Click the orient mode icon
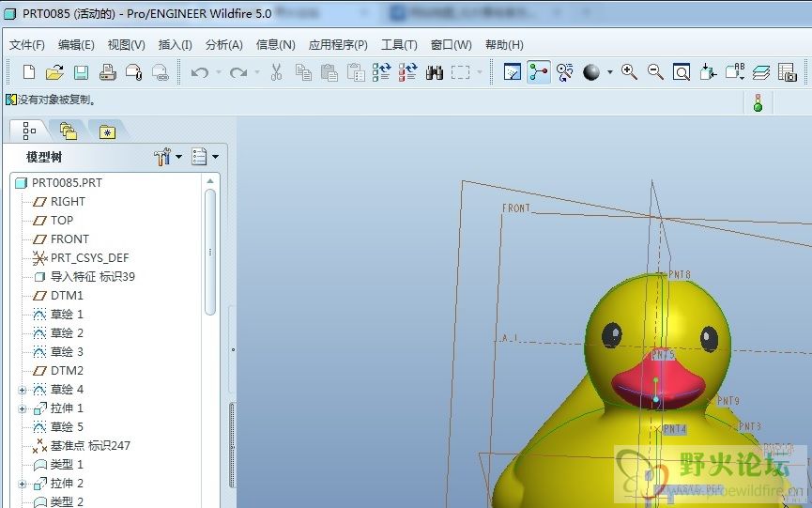Image resolution: width=812 pixels, height=508 pixels. point(565,72)
